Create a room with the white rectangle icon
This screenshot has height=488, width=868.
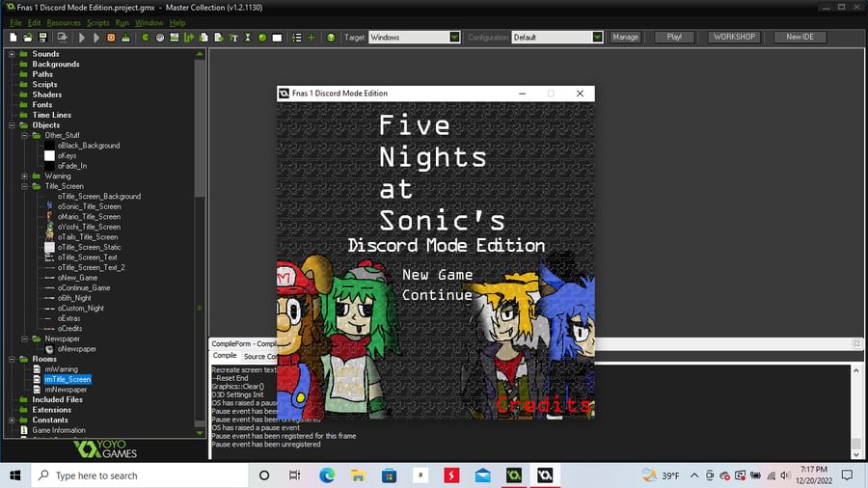coord(277,38)
